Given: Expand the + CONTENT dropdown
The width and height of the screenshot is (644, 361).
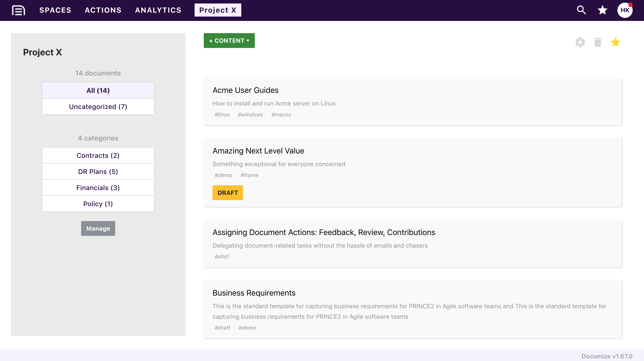Looking at the screenshot, I should tap(229, 41).
